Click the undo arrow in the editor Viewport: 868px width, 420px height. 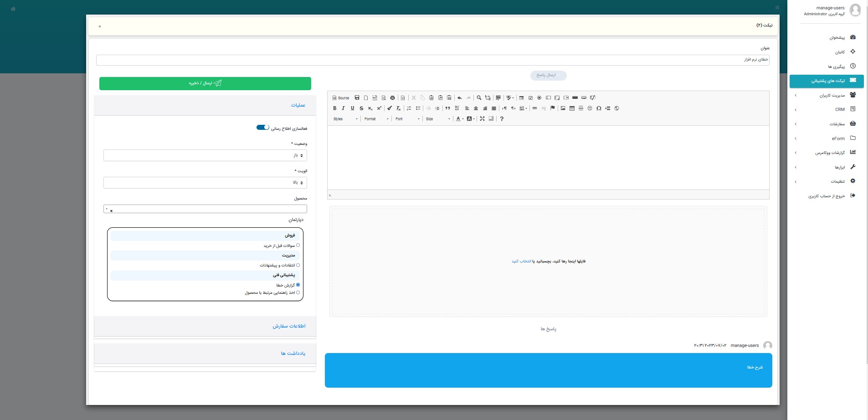(459, 98)
